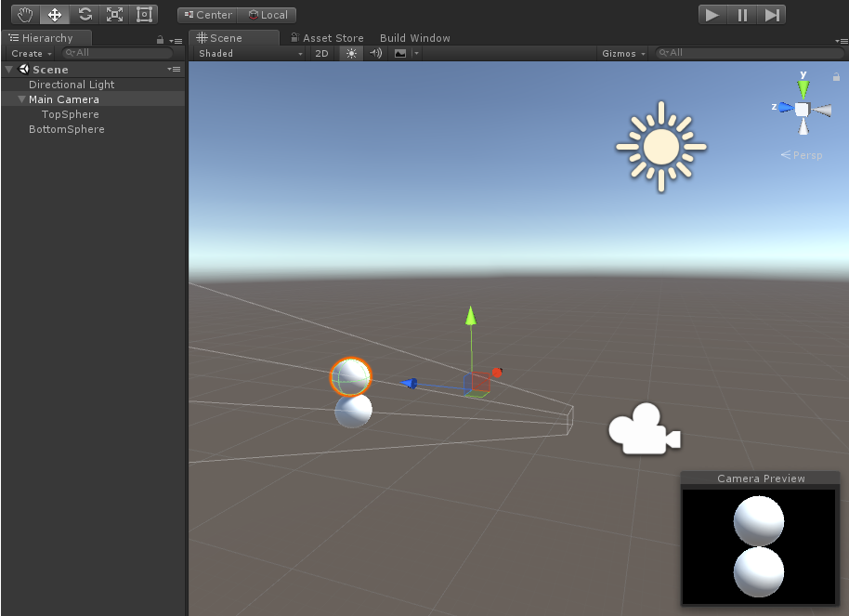Toggle scene lighting in the Scene view
Image resolution: width=849 pixels, height=616 pixels.
tap(350, 53)
